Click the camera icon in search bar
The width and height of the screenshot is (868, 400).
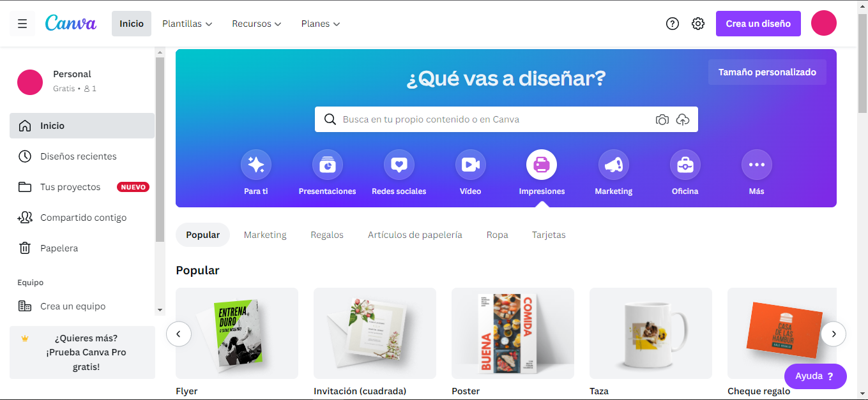[x=662, y=119]
